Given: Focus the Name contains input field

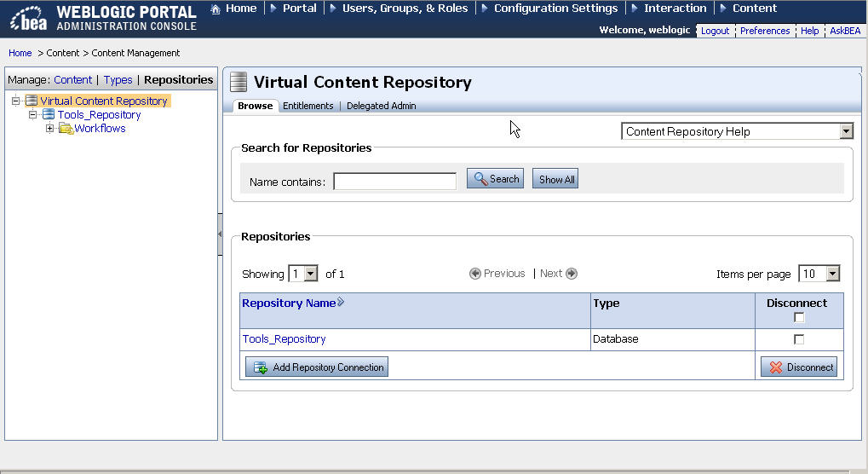Looking at the screenshot, I should pos(394,181).
